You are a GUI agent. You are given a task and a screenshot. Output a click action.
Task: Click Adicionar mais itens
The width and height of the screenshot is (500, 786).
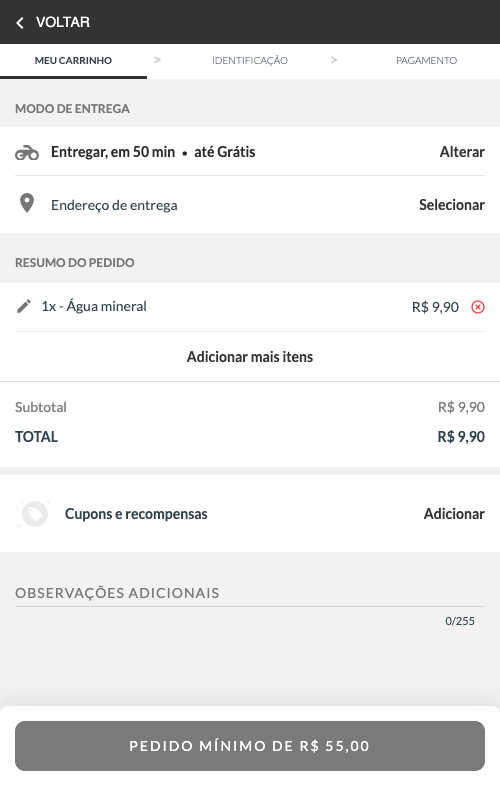(x=250, y=357)
